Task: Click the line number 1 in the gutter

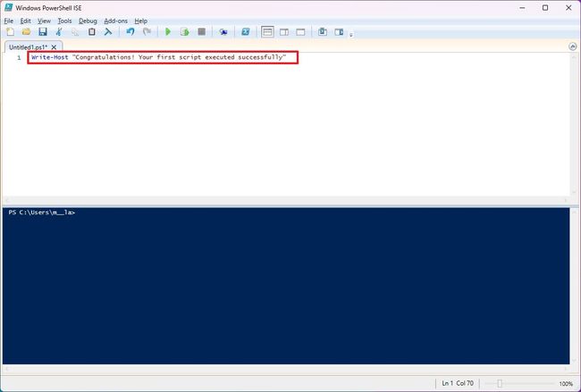Action: pos(19,58)
